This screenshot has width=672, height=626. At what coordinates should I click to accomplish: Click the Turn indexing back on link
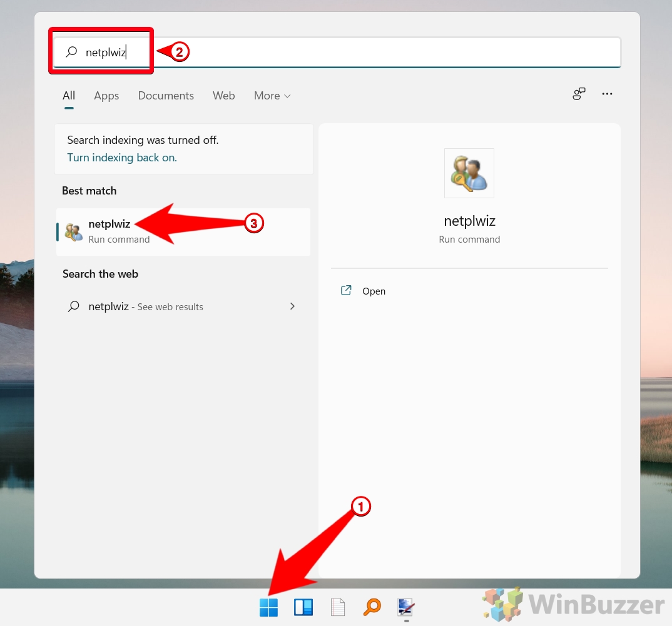tap(122, 158)
